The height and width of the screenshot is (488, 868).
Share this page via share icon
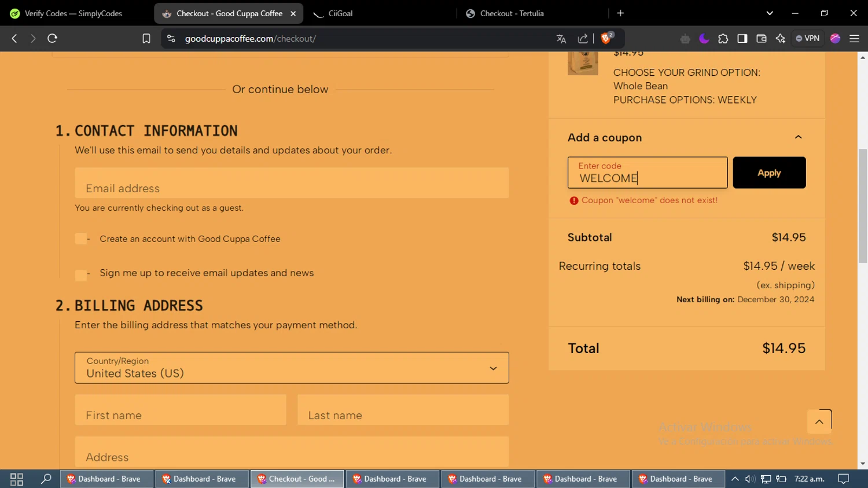click(x=583, y=39)
